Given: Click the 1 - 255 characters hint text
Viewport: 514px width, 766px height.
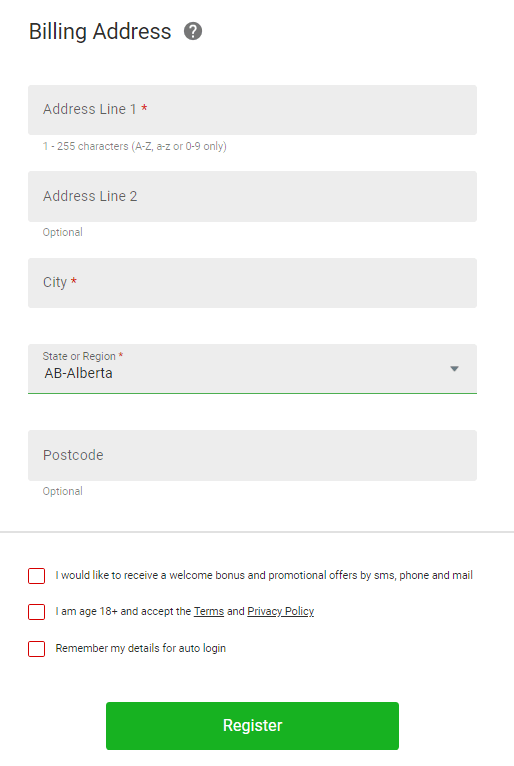Looking at the screenshot, I should click(135, 147).
